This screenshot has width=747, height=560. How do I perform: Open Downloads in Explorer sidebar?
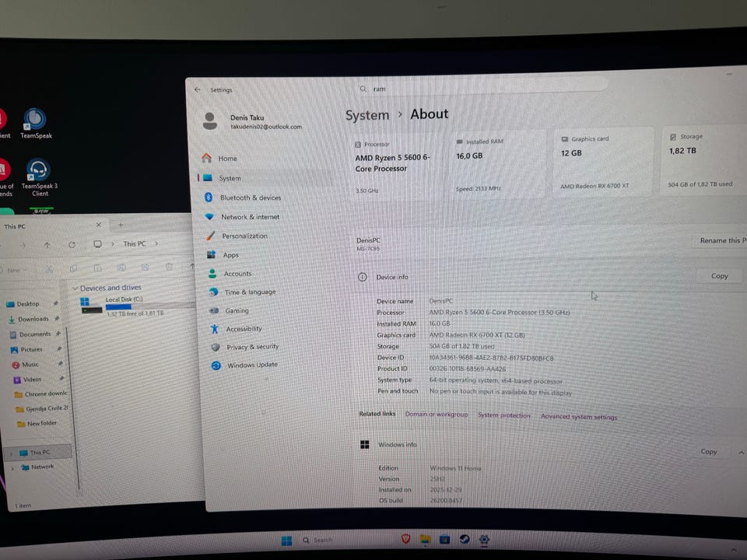pos(33,319)
